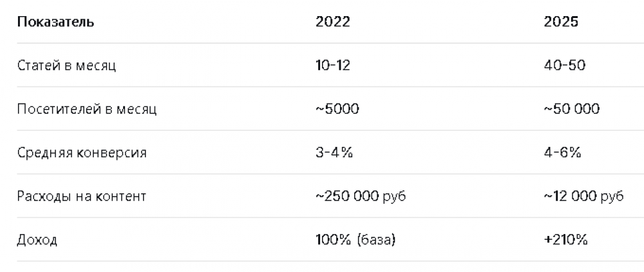Click the Средняя конверсия row label
The image size is (644, 272).
[82, 153]
